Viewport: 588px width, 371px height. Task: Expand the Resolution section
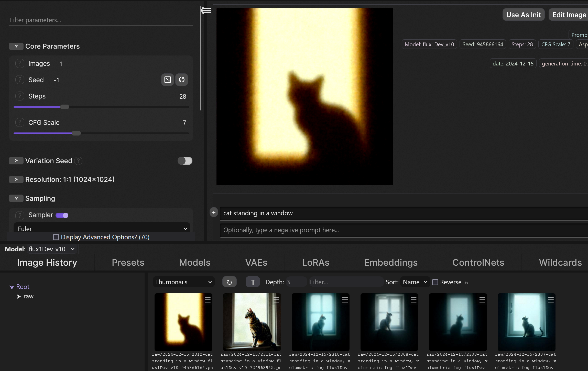[16, 179]
